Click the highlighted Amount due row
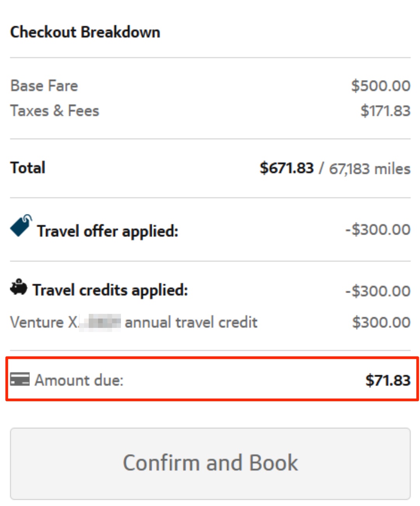 point(210,379)
